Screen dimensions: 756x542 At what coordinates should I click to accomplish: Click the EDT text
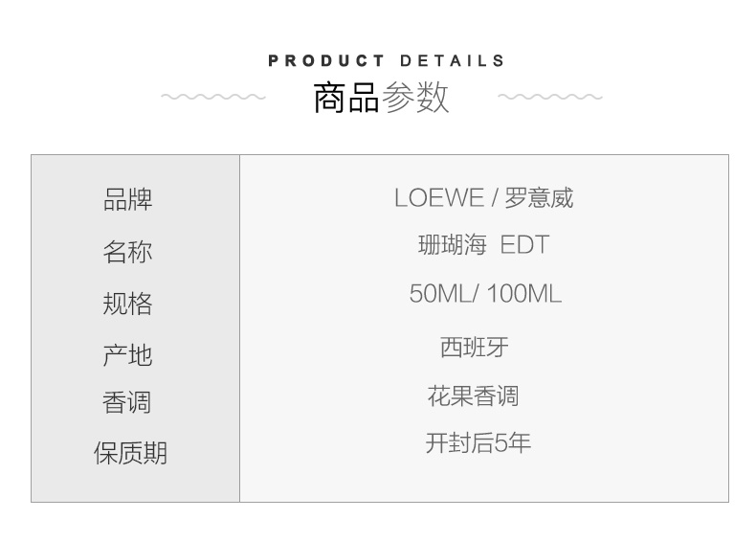click(x=525, y=245)
